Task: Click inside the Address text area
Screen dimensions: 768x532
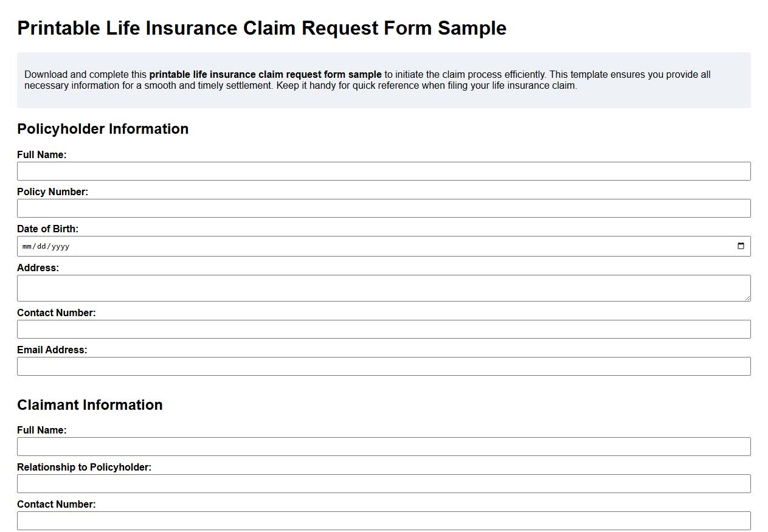Action: pyautogui.click(x=383, y=287)
